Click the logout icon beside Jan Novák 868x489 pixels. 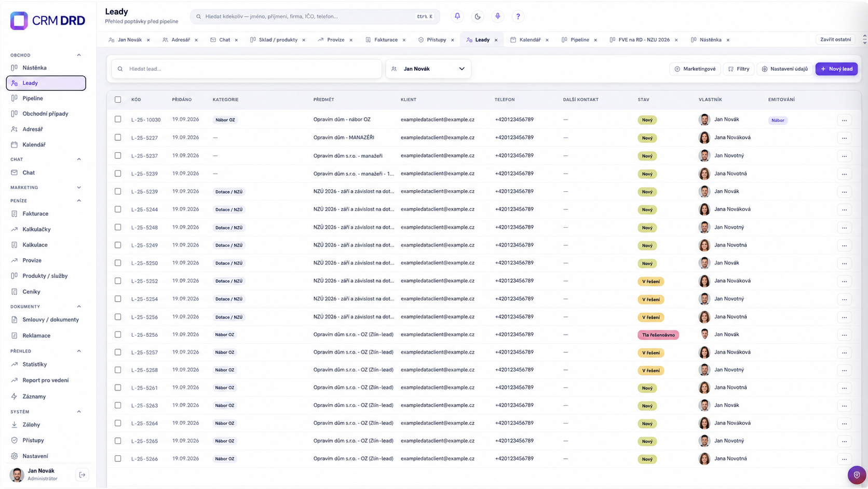click(82, 474)
